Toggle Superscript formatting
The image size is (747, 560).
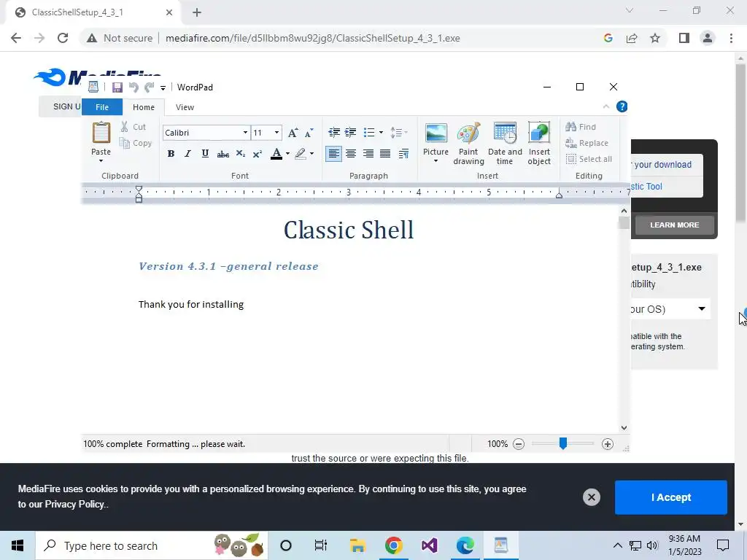[258, 153]
